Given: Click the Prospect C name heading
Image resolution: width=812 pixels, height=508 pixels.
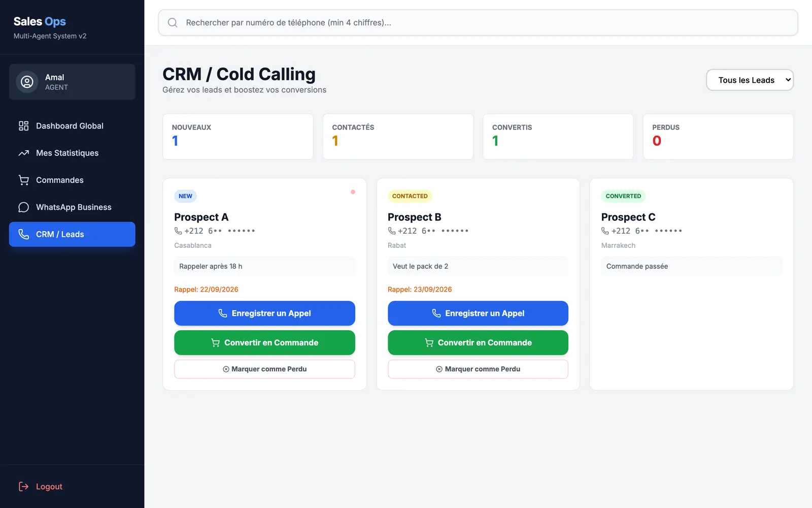Looking at the screenshot, I should (x=628, y=217).
